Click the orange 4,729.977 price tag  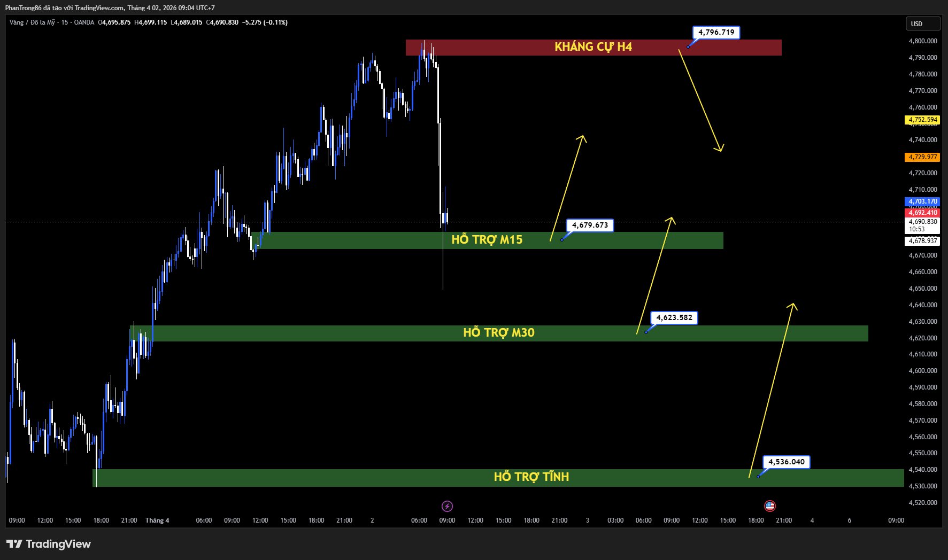923,157
